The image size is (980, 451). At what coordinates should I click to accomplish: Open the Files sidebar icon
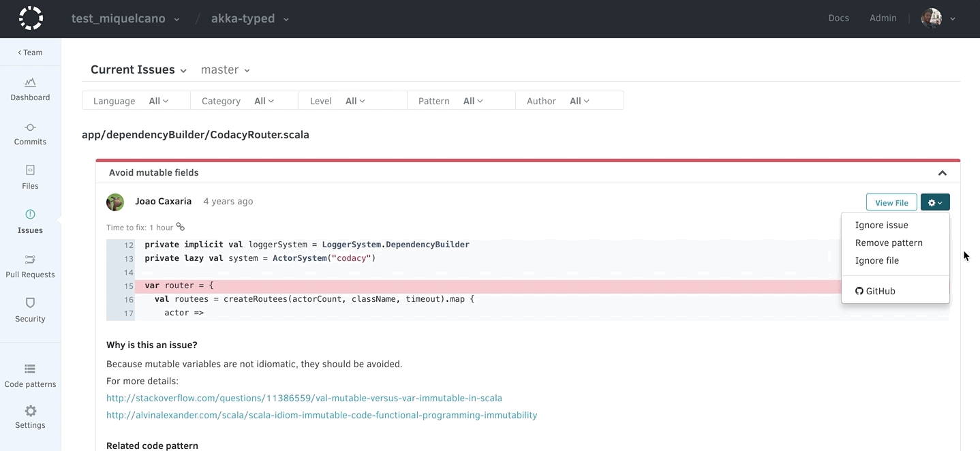pos(30,170)
